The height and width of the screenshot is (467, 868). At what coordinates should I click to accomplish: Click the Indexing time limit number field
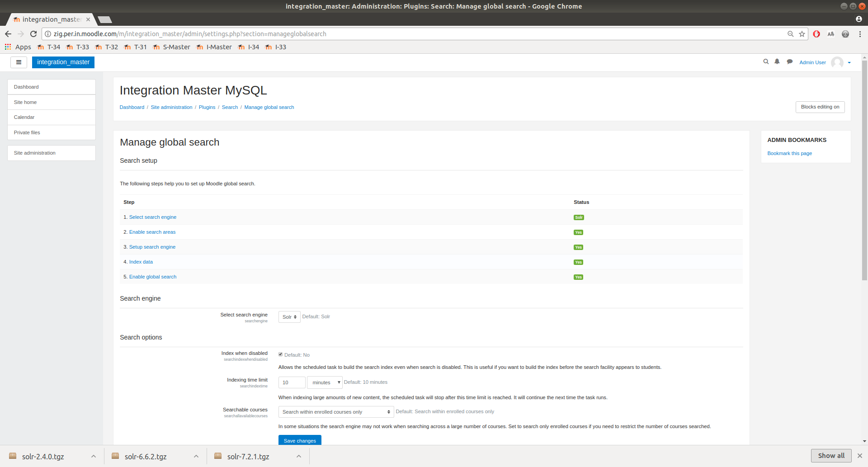click(x=292, y=382)
